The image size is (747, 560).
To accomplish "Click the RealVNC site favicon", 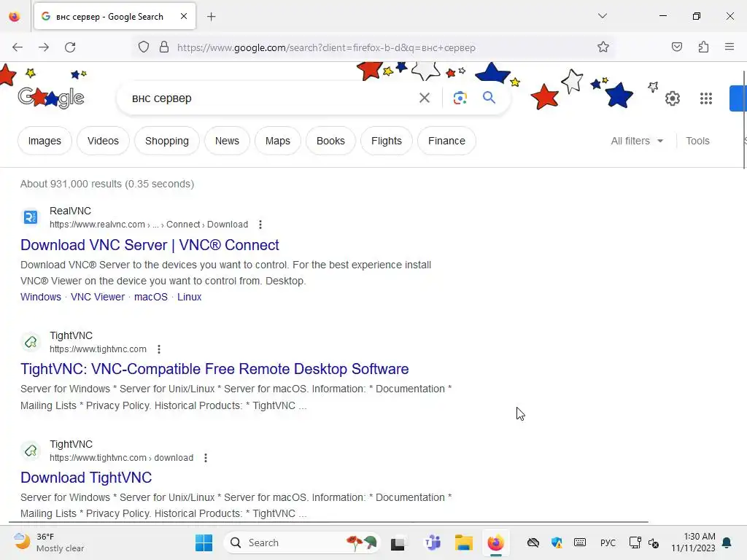I will tap(31, 217).
